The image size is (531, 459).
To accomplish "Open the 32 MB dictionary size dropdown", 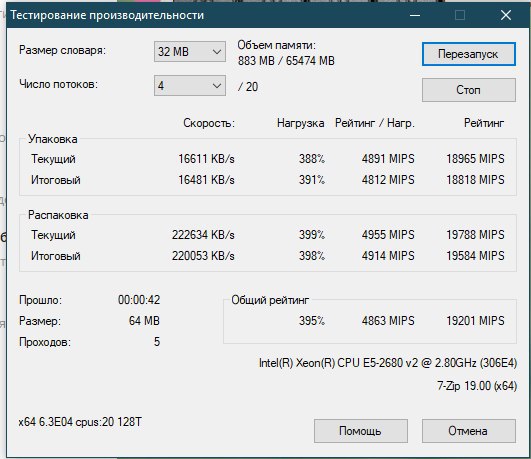I will [x=190, y=52].
